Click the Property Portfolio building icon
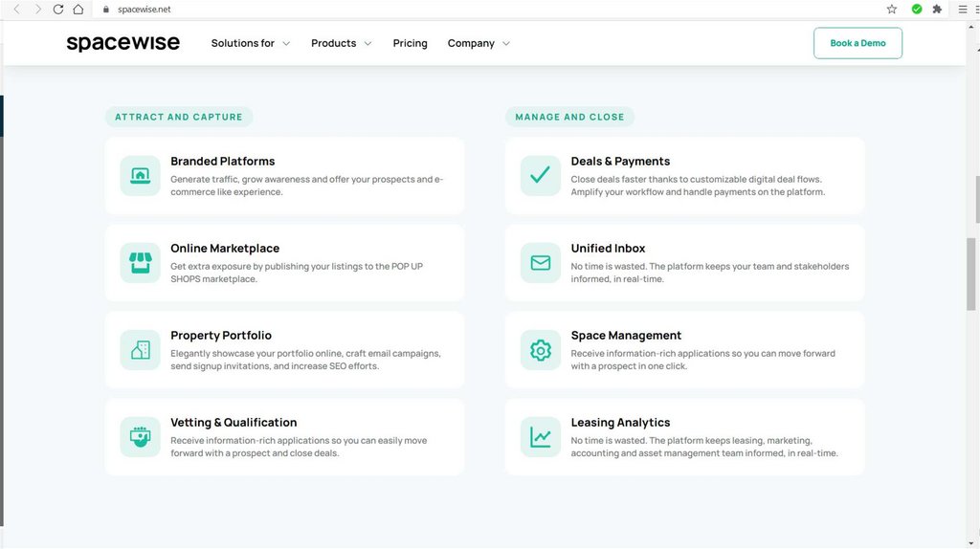The image size is (980, 549). click(140, 350)
